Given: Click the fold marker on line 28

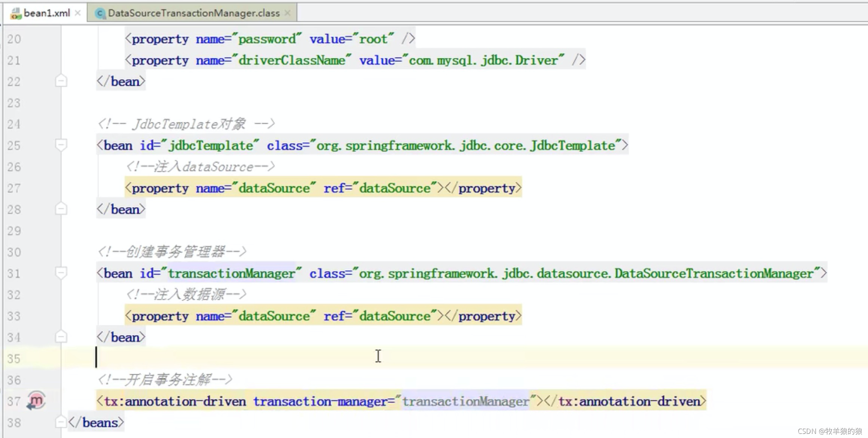Looking at the screenshot, I should [x=61, y=209].
